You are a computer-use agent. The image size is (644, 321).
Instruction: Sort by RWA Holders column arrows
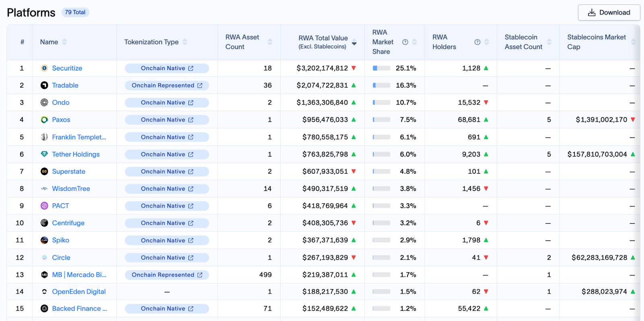pyautogui.click(x=487, y=42)
